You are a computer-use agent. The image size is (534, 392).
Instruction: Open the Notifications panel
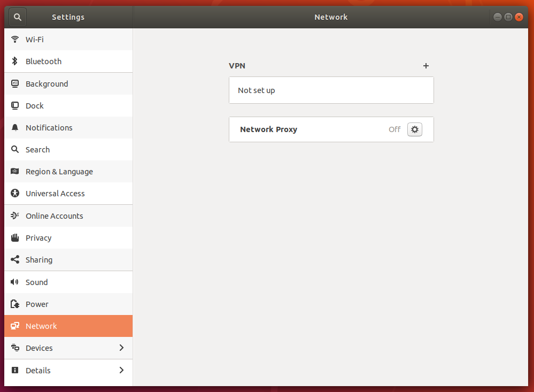pos(68,127)
